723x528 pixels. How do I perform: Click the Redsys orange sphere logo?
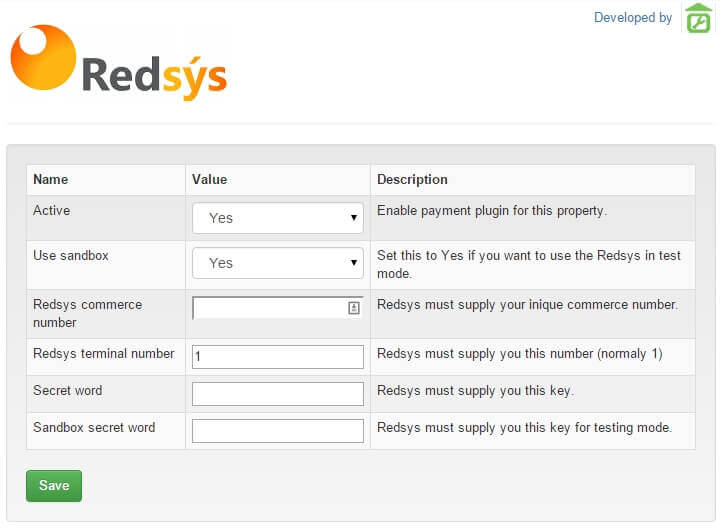43,57
